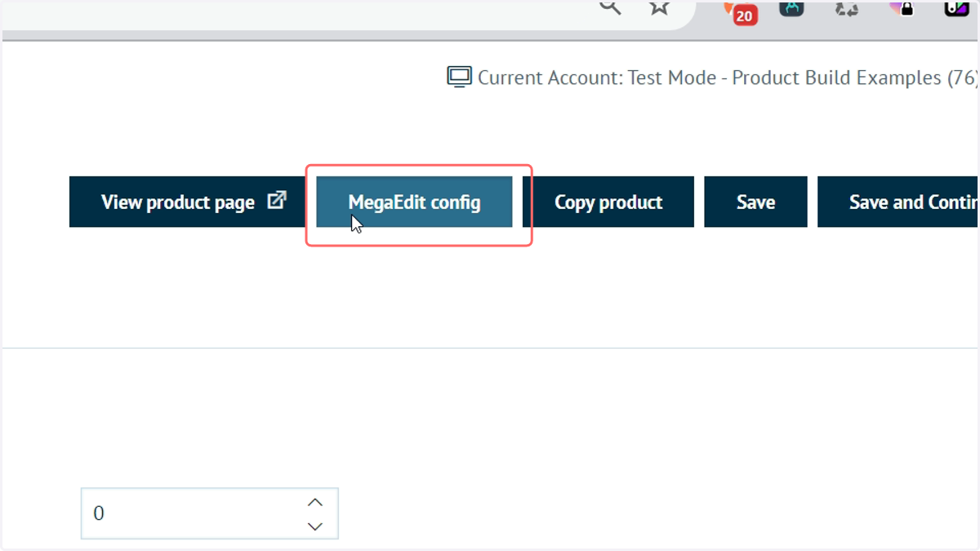
Task: Click the browser bookmark star icon
Action: pyautogui.click(x=659, y=7)
